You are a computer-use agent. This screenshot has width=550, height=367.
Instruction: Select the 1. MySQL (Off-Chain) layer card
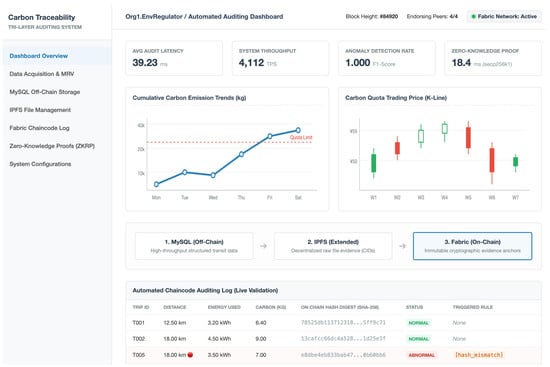click(x=194, y=246)
